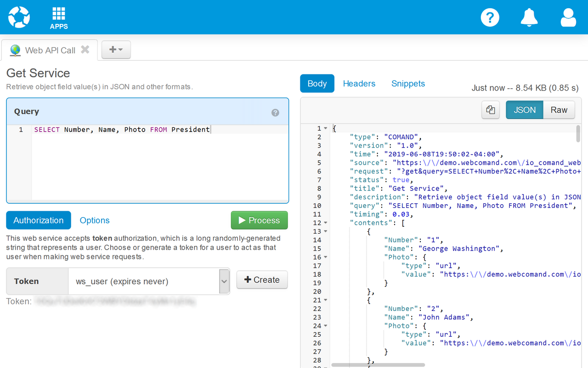
Task: Click the horizontal scrollbar in JSON response
Action: pos(378,365)
